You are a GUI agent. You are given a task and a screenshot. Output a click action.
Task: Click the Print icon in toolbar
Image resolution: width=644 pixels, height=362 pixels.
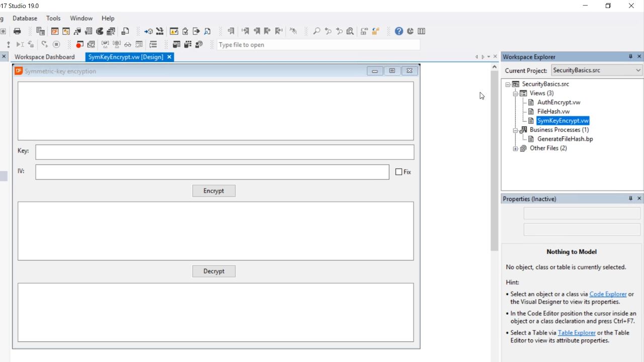pos(18,31)
